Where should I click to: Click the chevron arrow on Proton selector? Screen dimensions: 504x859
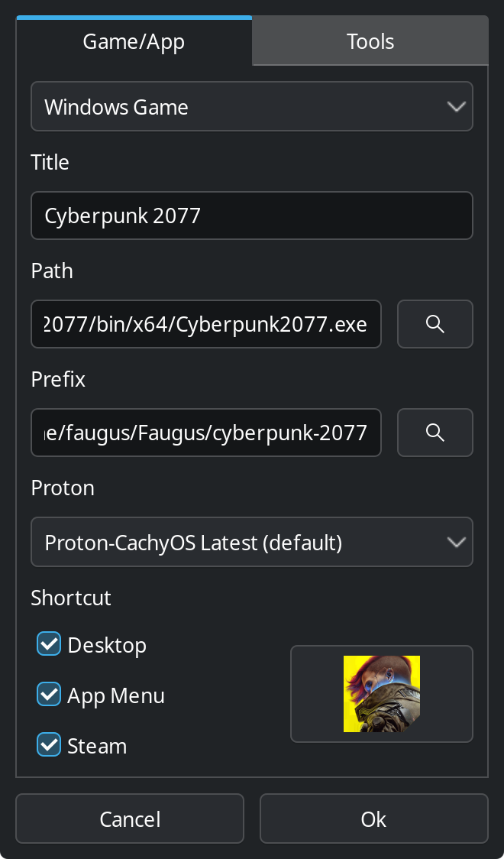coord(457,543)
